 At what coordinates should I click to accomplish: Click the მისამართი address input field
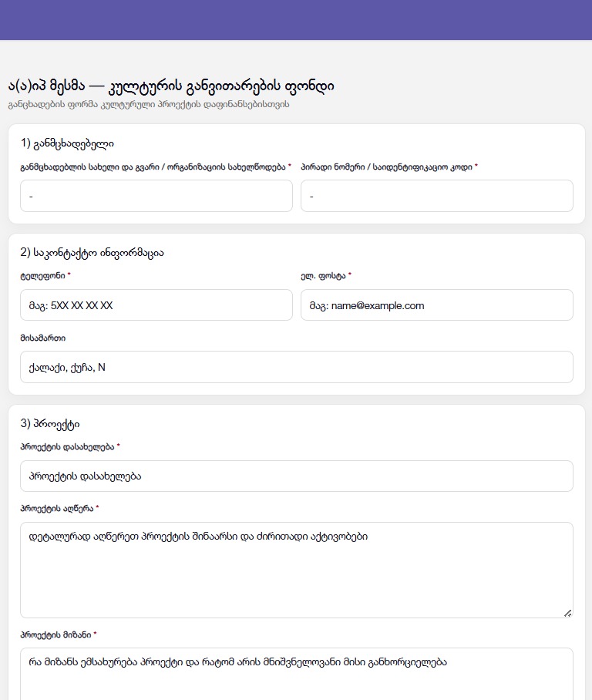(x=296, y=367)
